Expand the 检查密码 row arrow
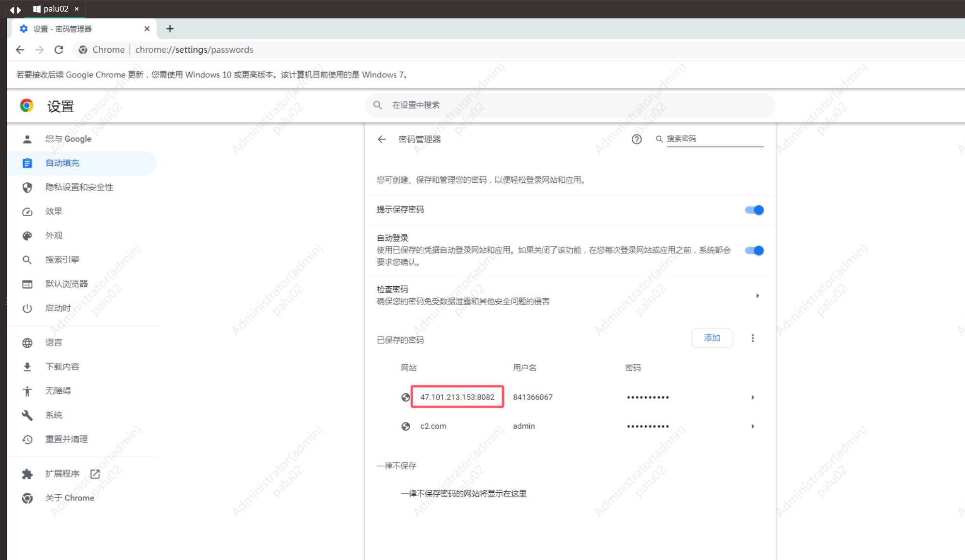 pyautogui.click(x=757, y=295)
